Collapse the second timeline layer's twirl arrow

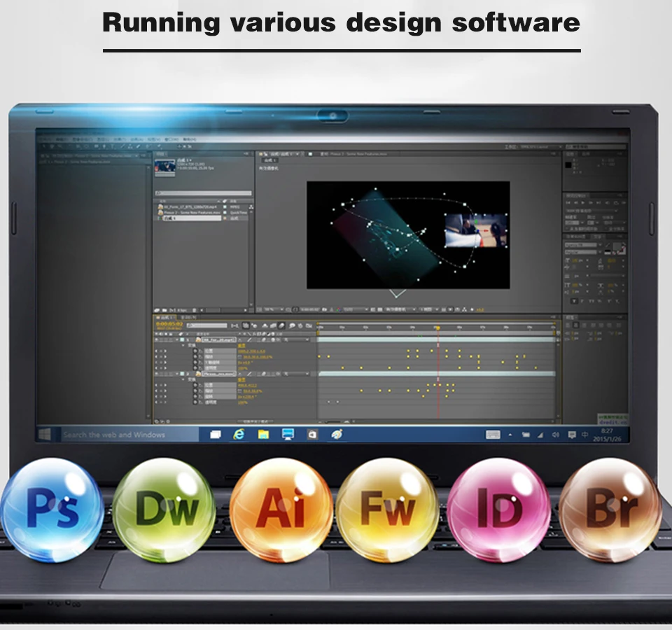tap(176, 374)
